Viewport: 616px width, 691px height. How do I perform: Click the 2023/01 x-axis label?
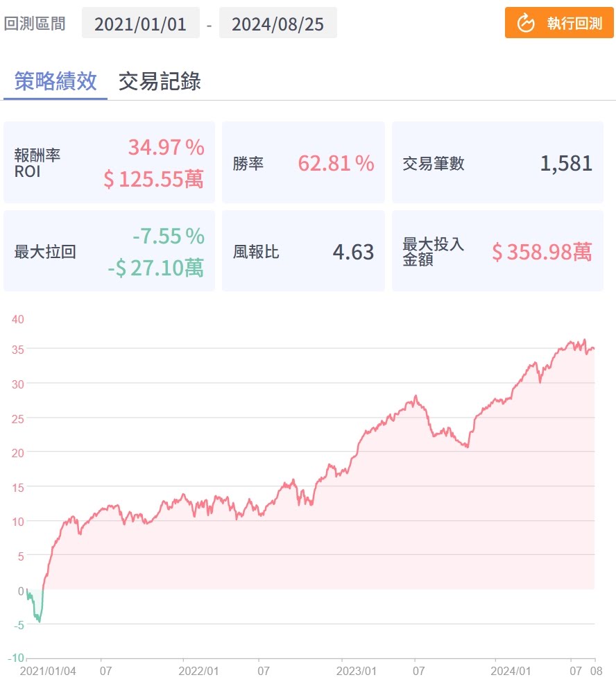tap(356, 672)
